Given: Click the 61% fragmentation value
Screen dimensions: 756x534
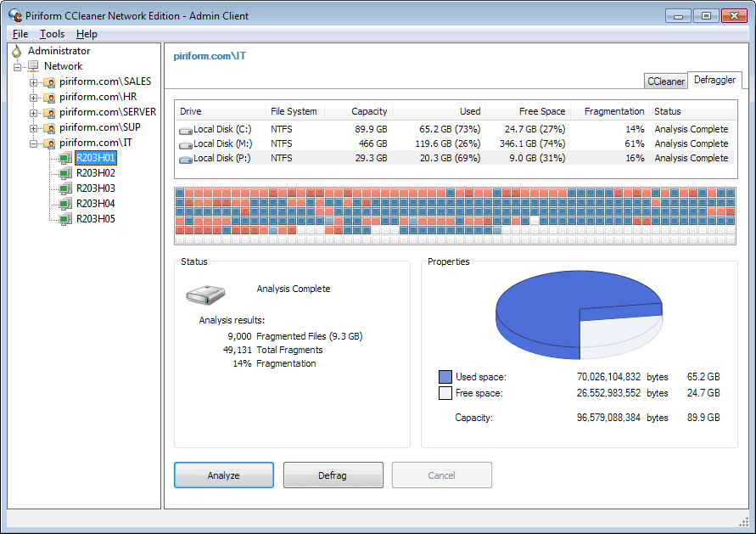Looking at the screenshot, I should coord(635,143).
